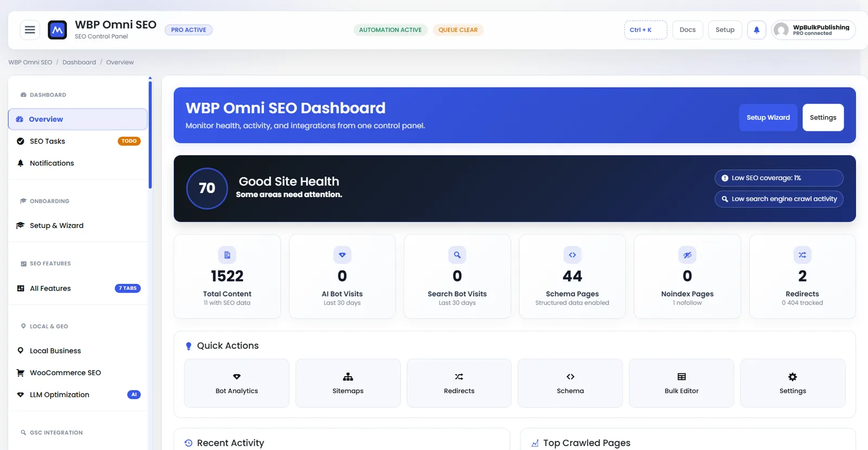
Task: Click the AI Bot Visits icon
Action: coord(342,255)
